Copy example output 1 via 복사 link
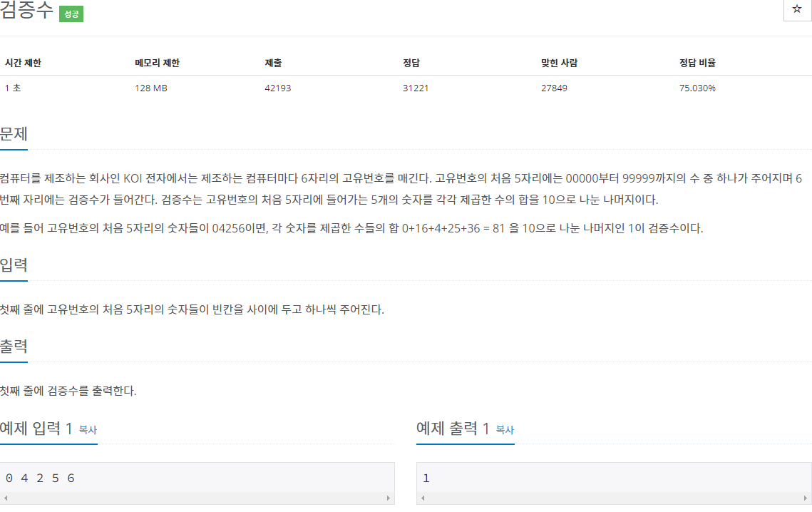 tap(505, 429)
